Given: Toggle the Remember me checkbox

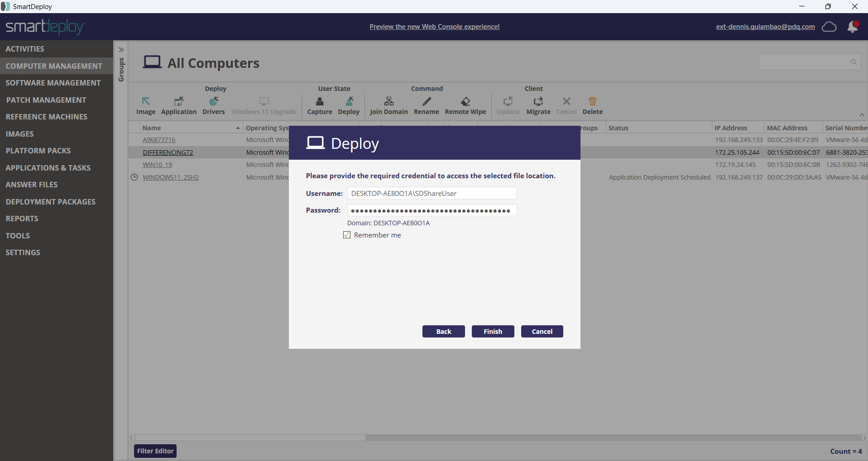Looking at the screenshot, I should pyautogui.click(x=347, y=235).
